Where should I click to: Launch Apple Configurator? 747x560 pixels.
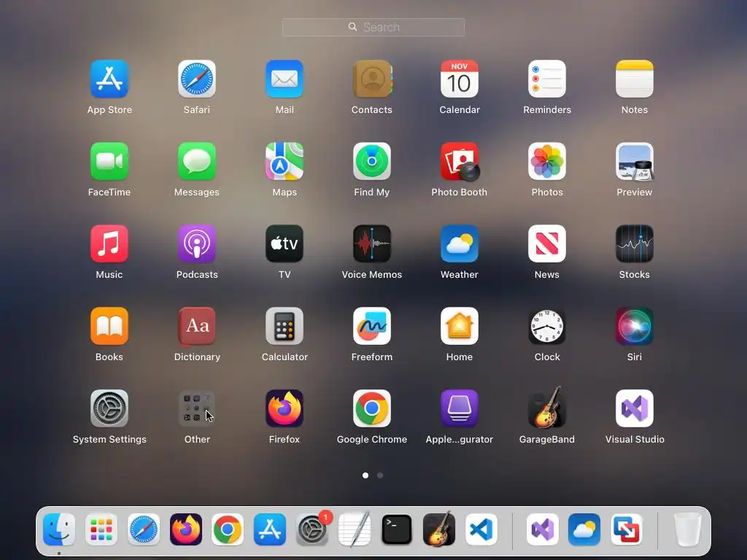click(x=460, y=408)
